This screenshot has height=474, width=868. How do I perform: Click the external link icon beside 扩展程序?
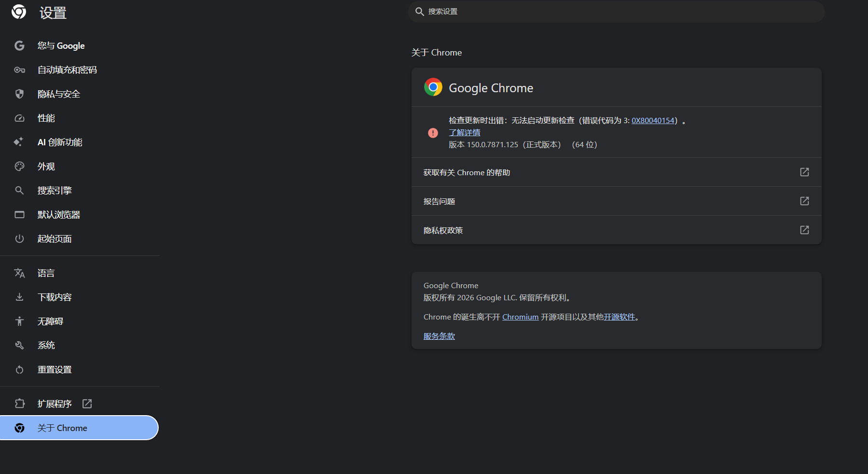point(87,404)
